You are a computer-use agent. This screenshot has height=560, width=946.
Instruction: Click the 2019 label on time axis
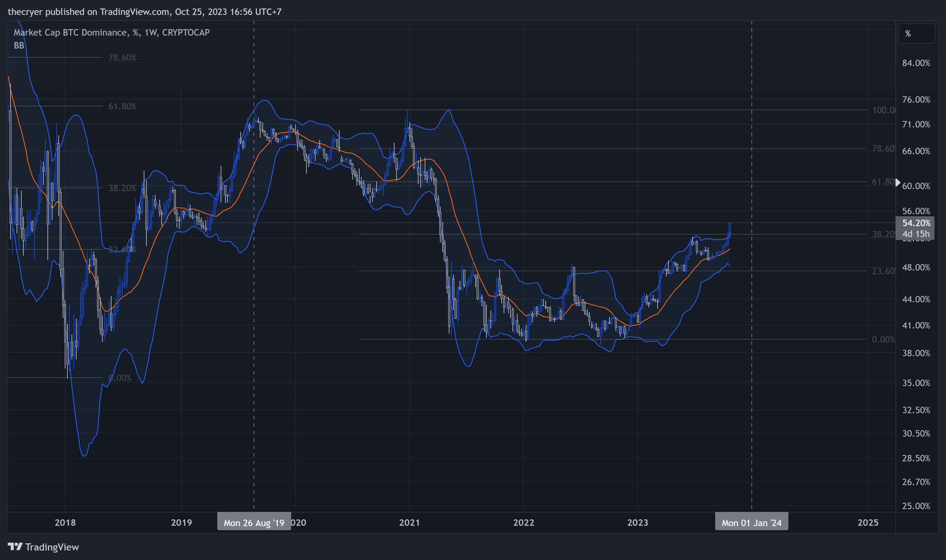click(181, 523)
